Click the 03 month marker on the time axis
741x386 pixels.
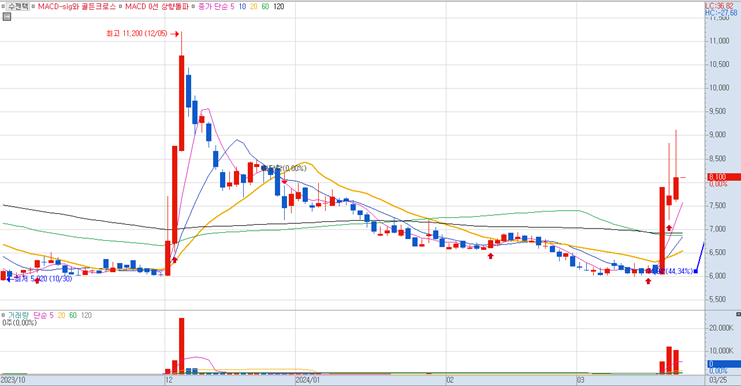[x=581, y=380]
